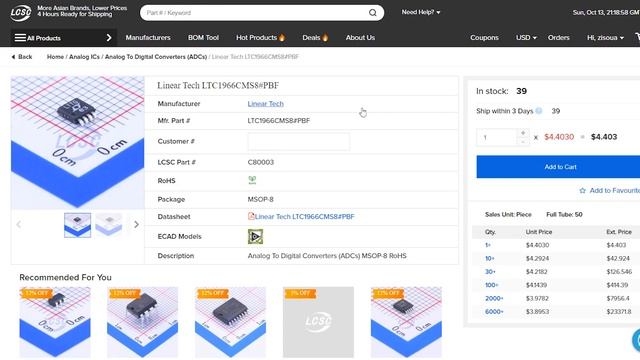Open the recommended DIP chip product card

142,322
